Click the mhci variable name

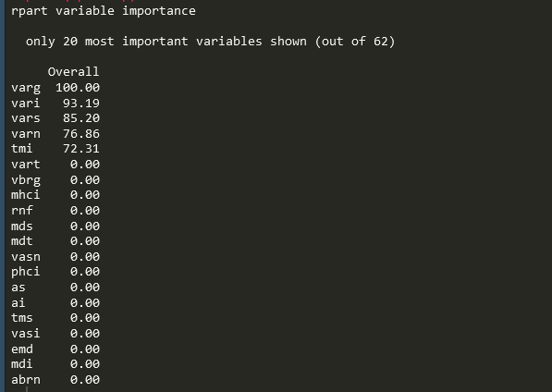tap(25, 194)
